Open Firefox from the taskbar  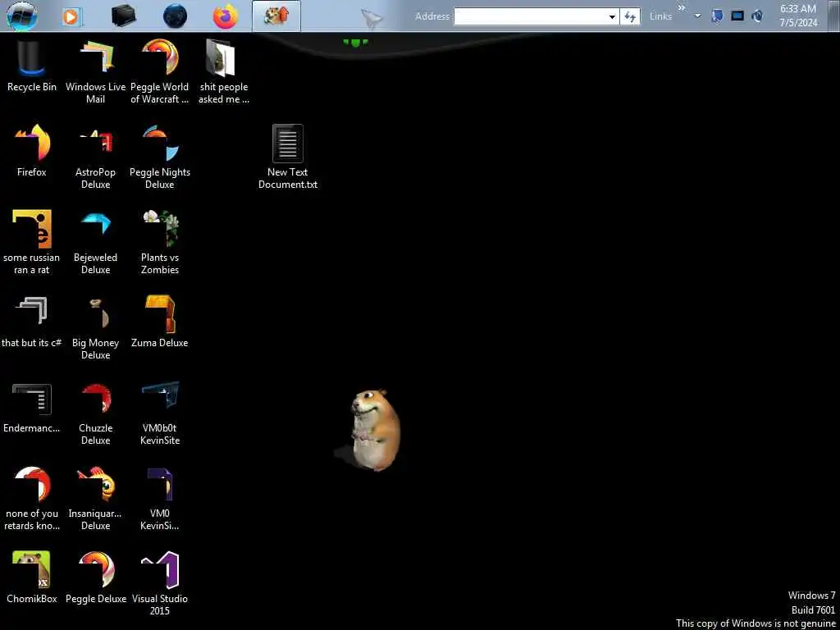point(226,16)
